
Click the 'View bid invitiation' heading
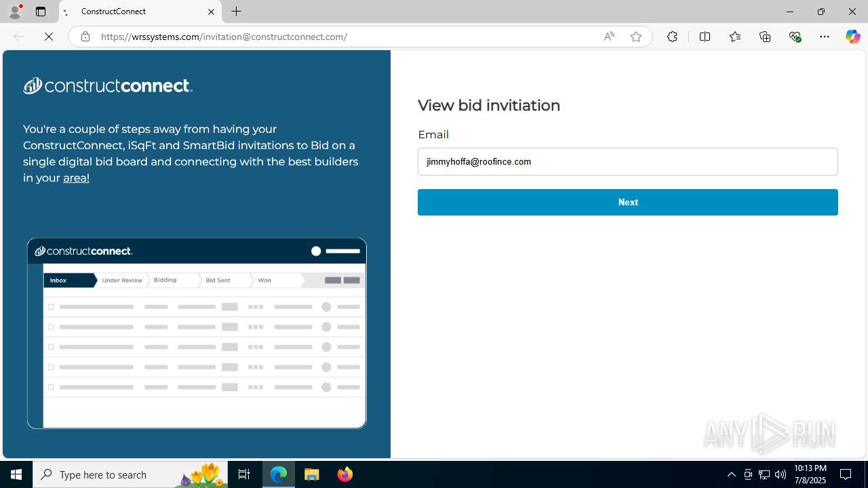(x=489, y=105)
